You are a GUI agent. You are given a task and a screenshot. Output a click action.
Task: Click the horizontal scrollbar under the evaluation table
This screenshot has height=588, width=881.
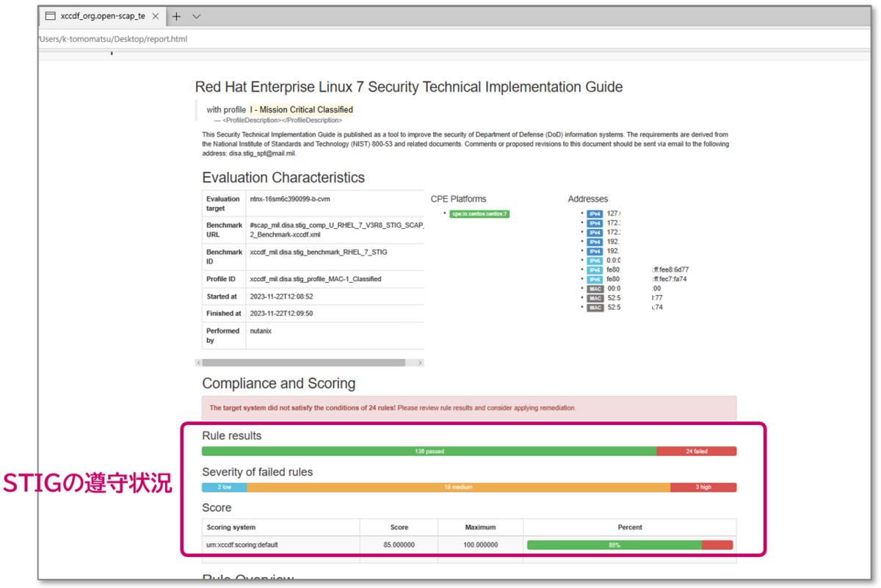[x=304, y=363]
